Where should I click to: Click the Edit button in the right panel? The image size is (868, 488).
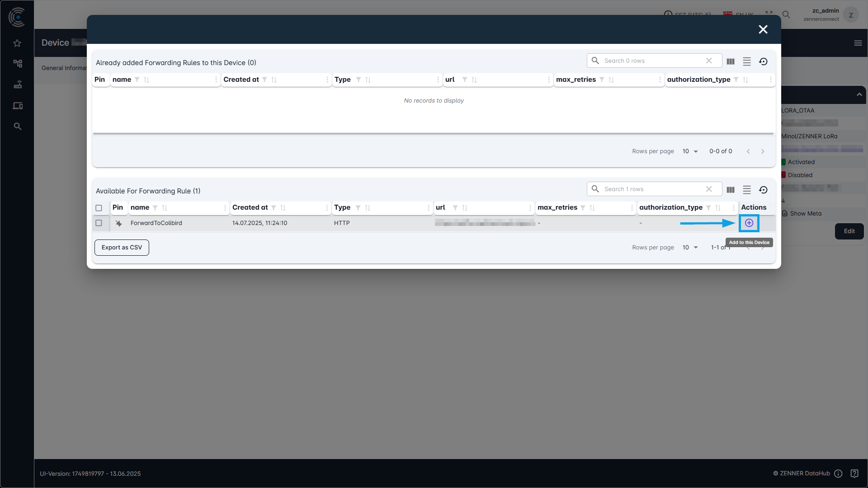[x=849, y=231]
